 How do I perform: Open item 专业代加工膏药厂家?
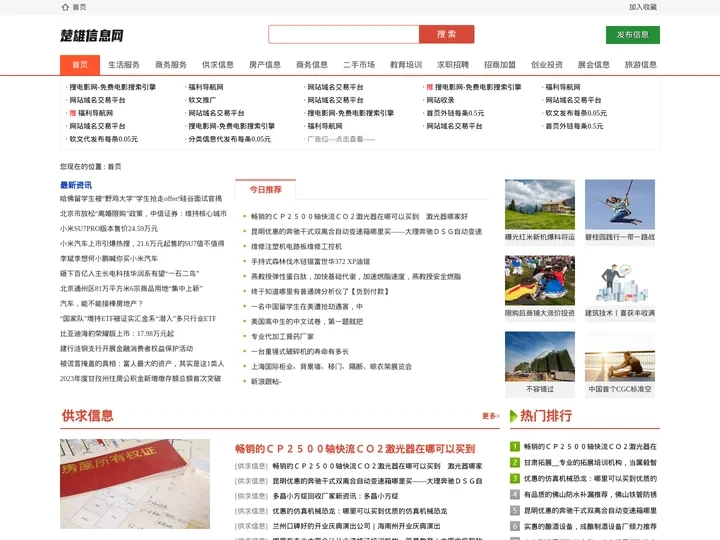click(x=282, y=336)
